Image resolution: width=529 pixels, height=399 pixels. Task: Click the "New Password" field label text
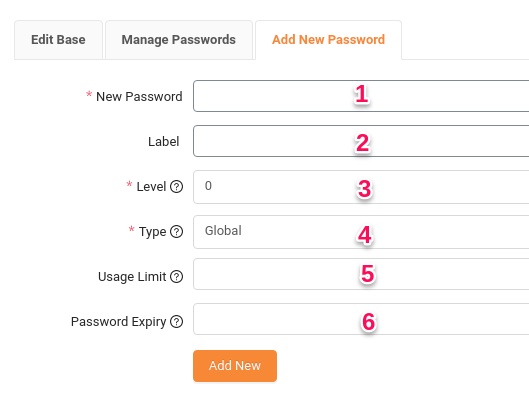coord(139,96)
